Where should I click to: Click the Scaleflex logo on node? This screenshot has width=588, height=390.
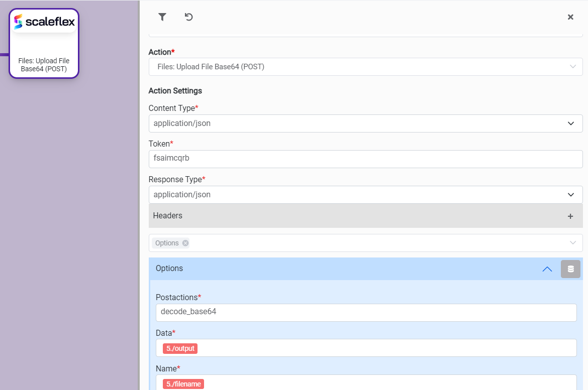[44, 22]
